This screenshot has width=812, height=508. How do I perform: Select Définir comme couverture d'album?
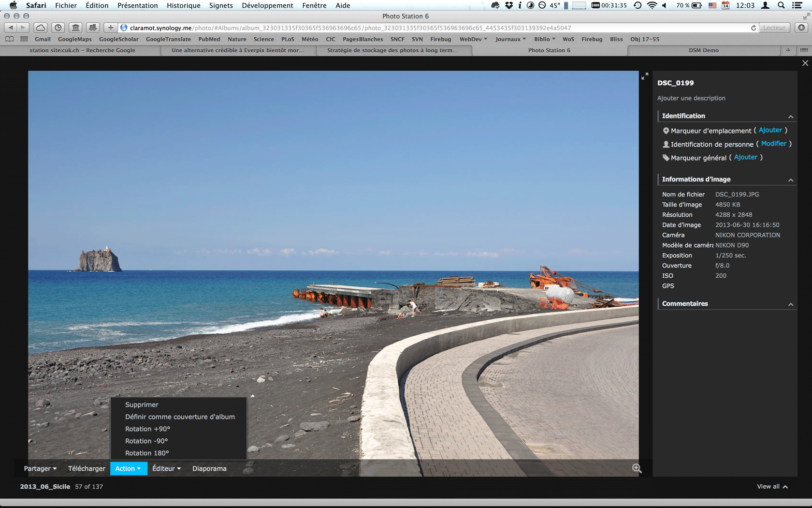coord(178,417)
